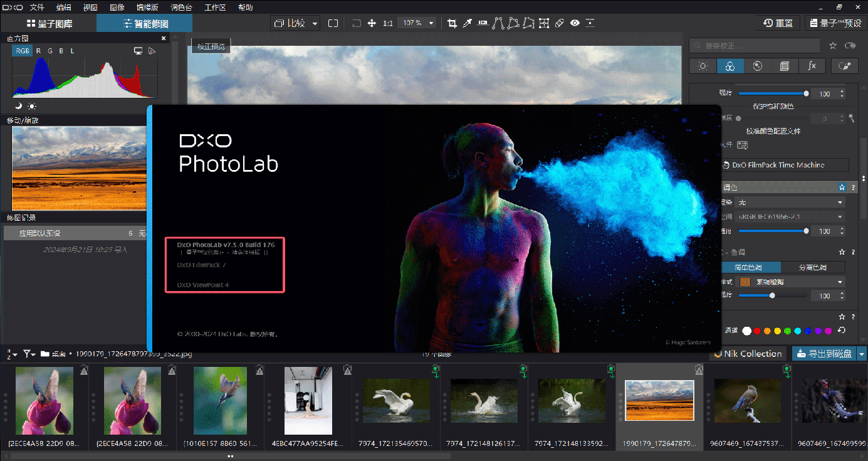
Task: Open the Detail corrections tab
Action: pos(757,66)
